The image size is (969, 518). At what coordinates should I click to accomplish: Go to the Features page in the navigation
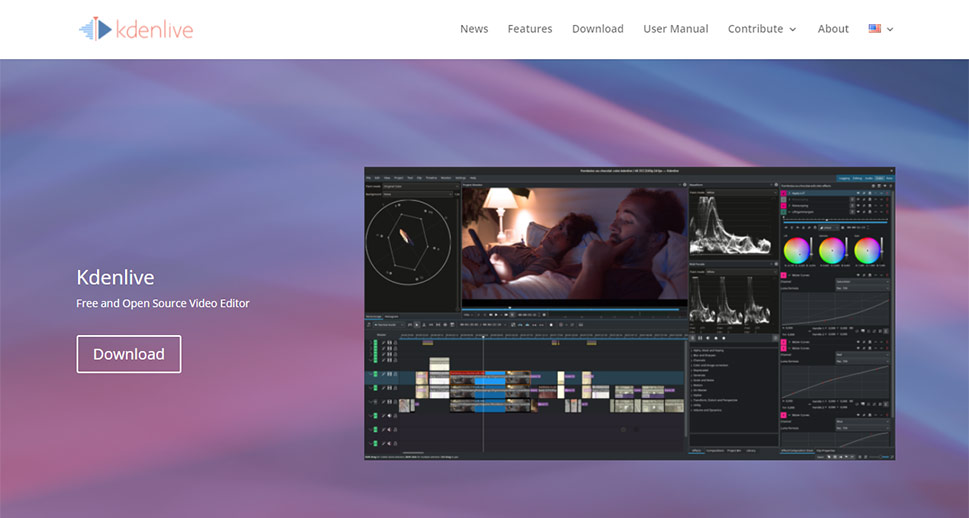[530, 29]
